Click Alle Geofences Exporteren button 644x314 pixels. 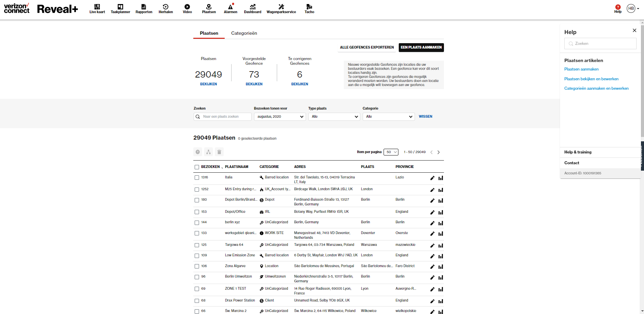367,48
